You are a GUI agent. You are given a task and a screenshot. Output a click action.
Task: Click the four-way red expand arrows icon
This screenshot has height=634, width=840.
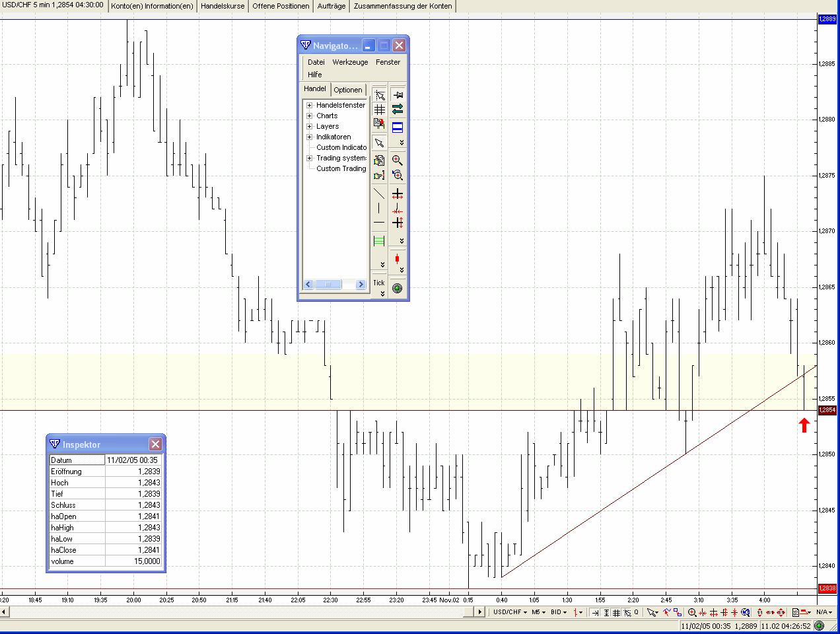click(x=781, y=613)
